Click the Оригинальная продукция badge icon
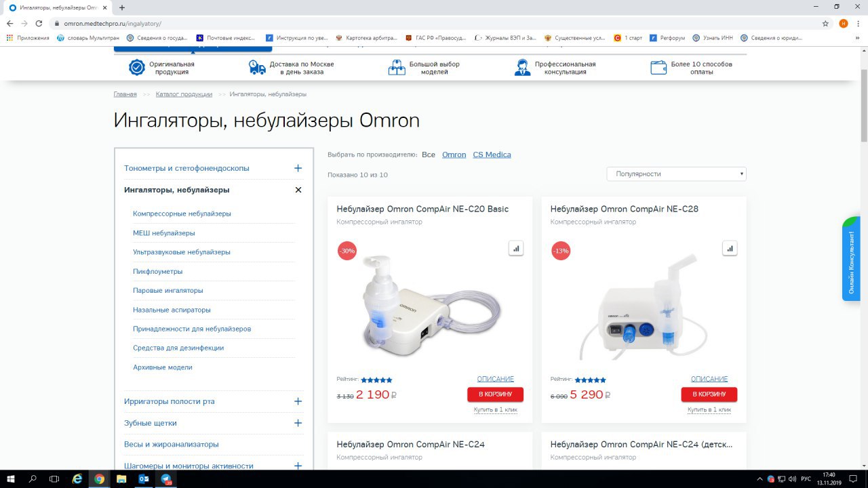 point(137,67)
